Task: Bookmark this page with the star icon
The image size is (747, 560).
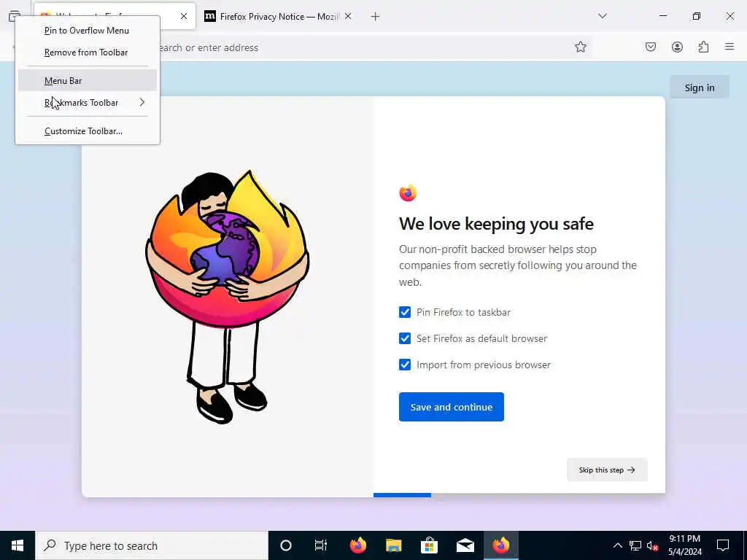Action: pos(580,47)
